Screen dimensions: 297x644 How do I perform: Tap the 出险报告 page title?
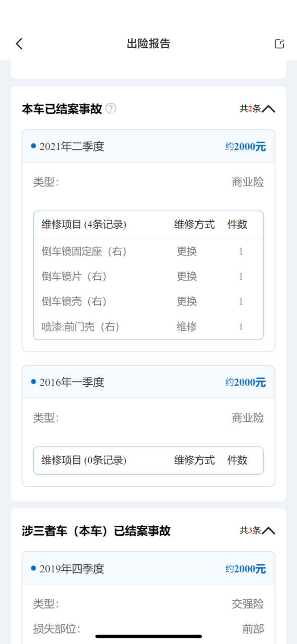pos(148,44)
